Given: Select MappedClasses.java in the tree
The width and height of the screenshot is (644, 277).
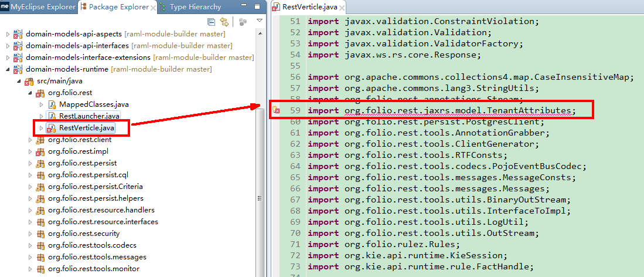Looking at the screenshot, I should 94,104.
